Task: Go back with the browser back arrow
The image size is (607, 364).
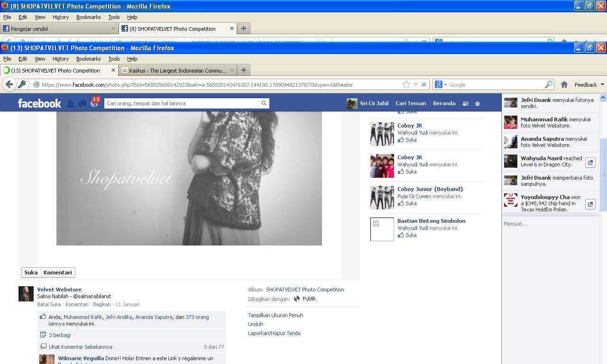Action: 9,84
